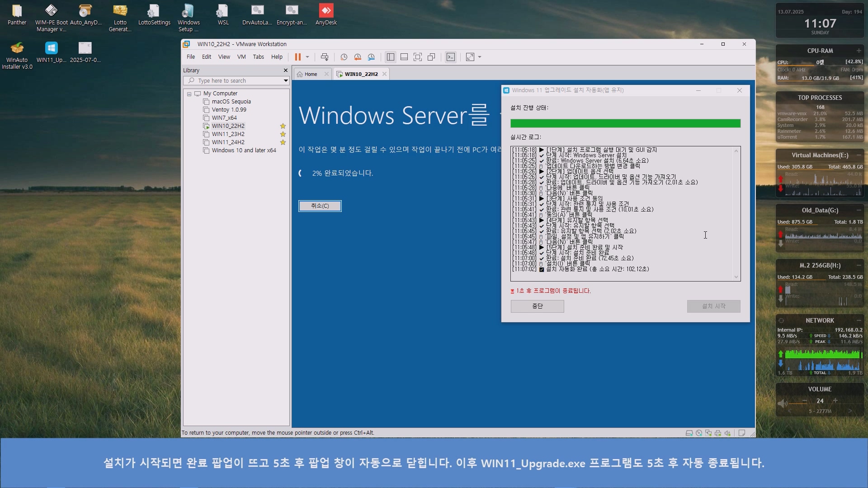Open the VM menu
Screen dimensions: 868x488
pos(241,57)
